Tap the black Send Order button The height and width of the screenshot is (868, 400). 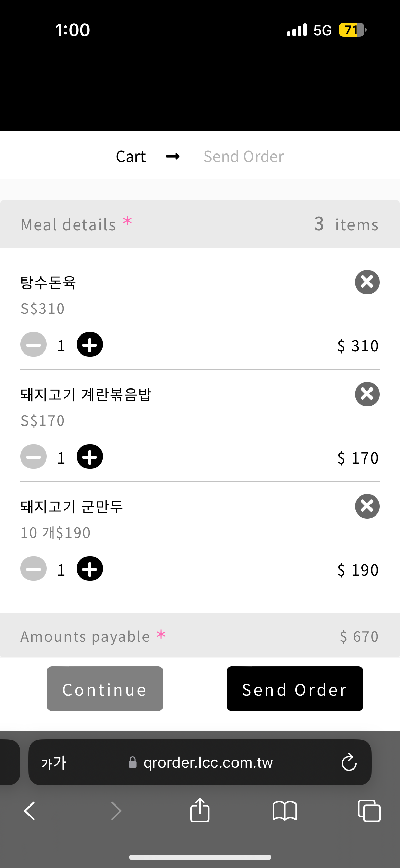(x=295, y=689)
